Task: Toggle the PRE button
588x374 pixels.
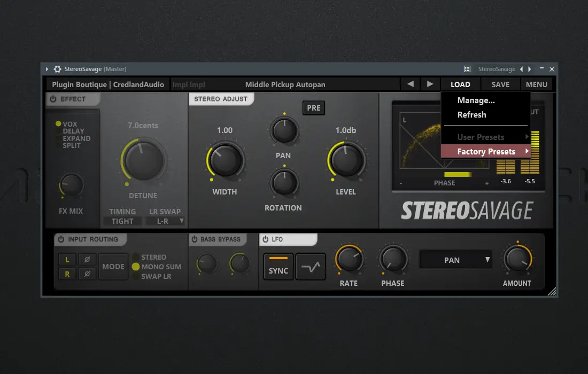Action: 314,108
